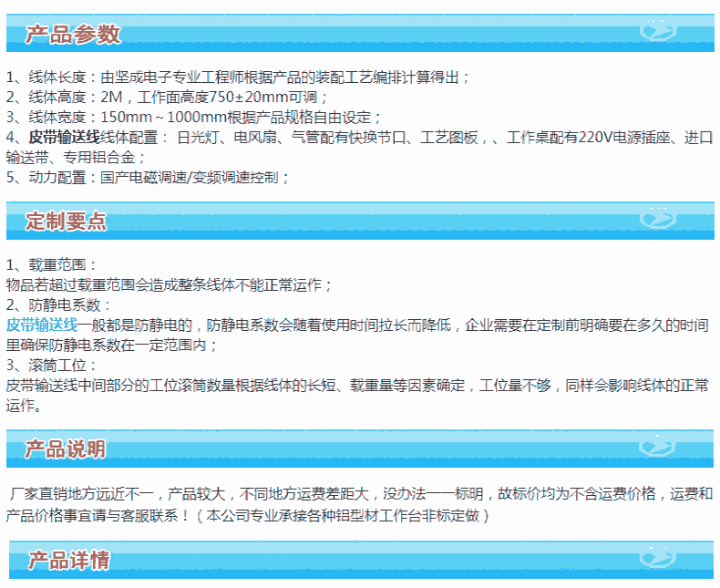Click the fish icon in 产品参数 banner
Viewport: 720px width, 588px height.
click(656, 33)
